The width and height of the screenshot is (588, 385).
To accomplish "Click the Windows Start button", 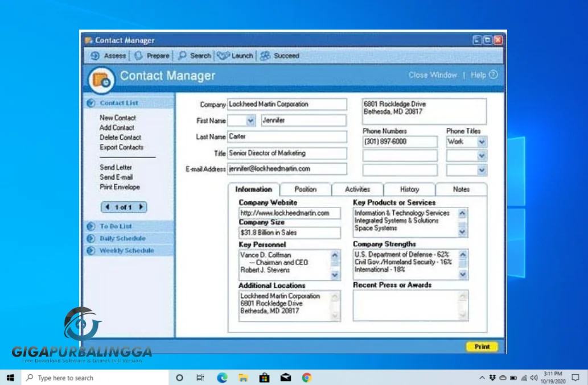I will 10,378.
